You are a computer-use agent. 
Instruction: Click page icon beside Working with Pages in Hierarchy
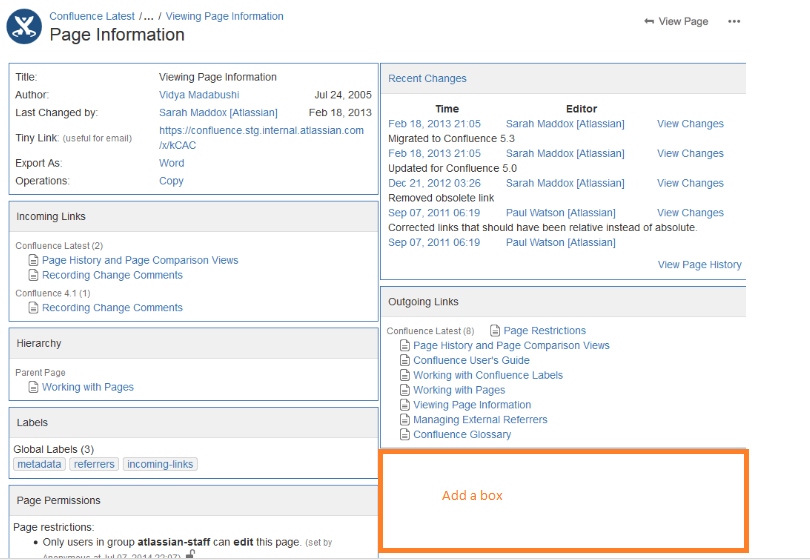[x=34, y=387]
